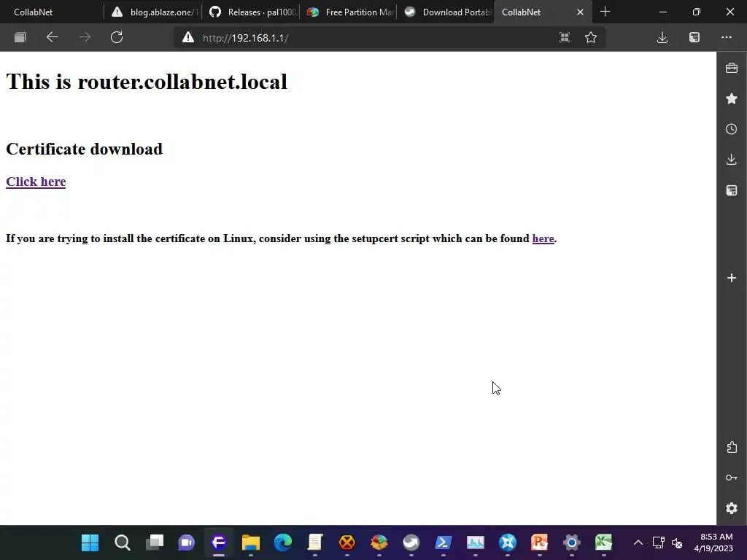Launch Chat from the taskbar

tap(186, 542)
